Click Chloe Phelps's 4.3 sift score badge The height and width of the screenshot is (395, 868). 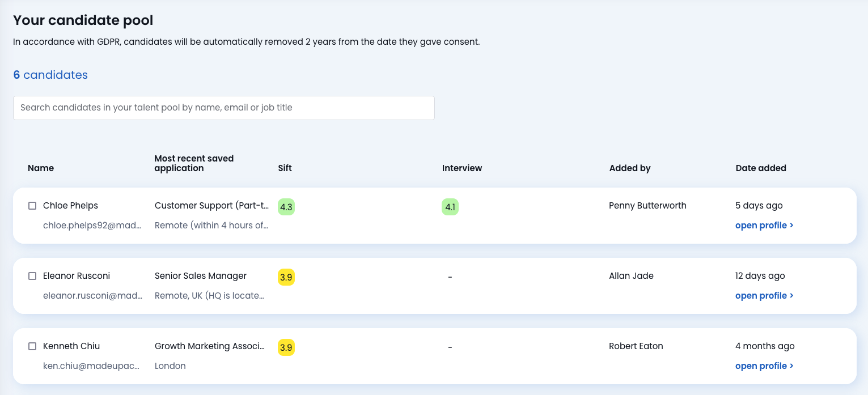(x=286, y=207)
